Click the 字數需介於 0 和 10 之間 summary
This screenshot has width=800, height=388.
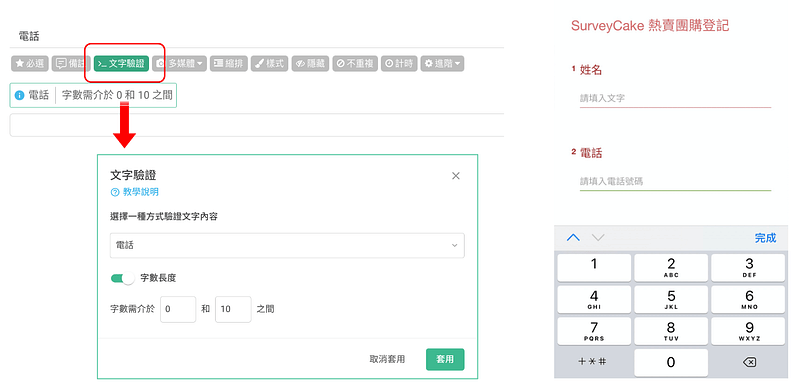(x=117, y=95)
